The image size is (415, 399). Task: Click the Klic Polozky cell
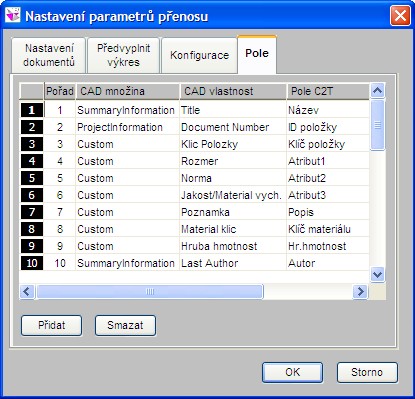233,144
